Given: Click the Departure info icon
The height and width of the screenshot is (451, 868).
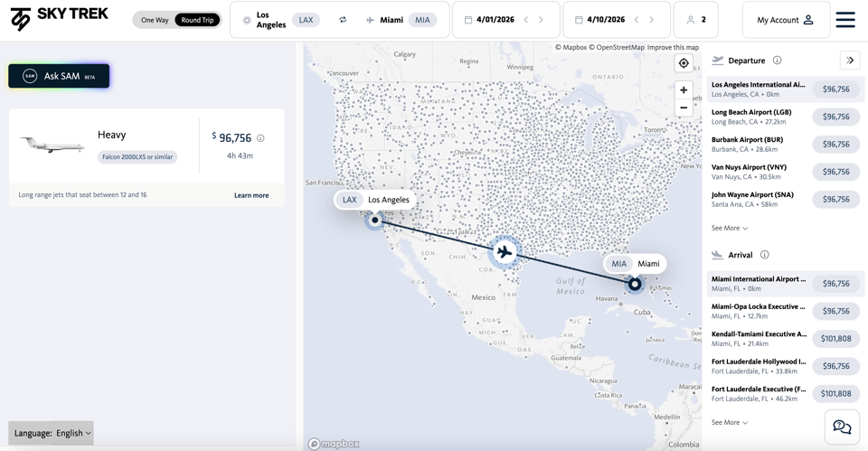Looking at the screenshot, I should (x=777, y=61).
